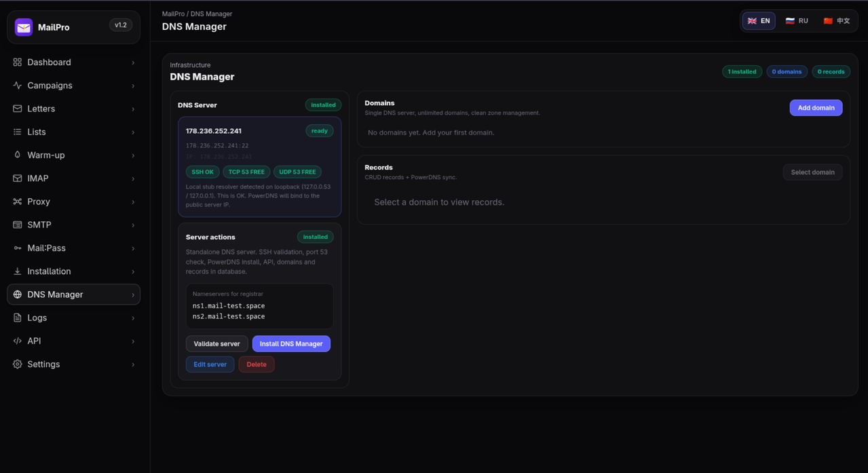Expand the Lists menu chevron
Screen dimensions: 868x473
click(x=133, y=132)
